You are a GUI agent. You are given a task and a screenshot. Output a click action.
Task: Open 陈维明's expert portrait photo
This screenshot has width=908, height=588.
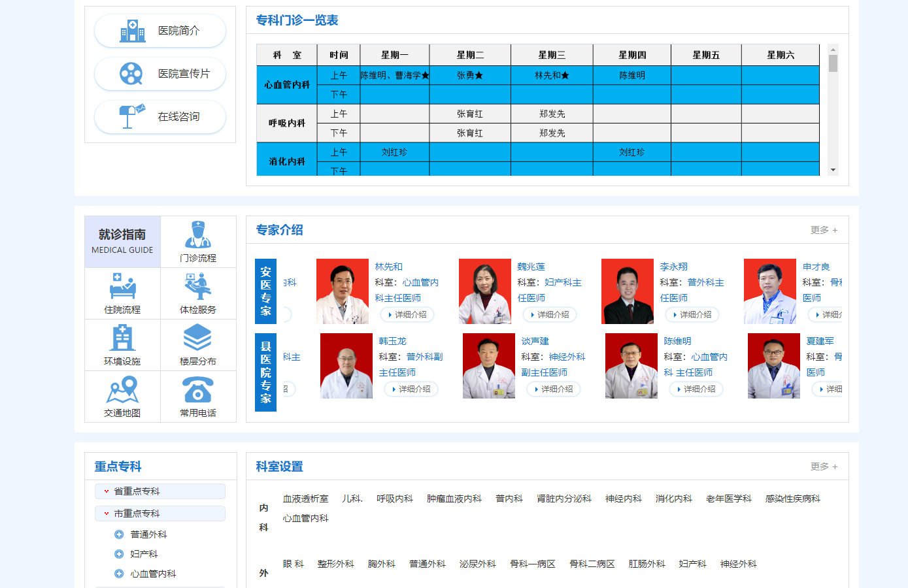pos(631,366)
